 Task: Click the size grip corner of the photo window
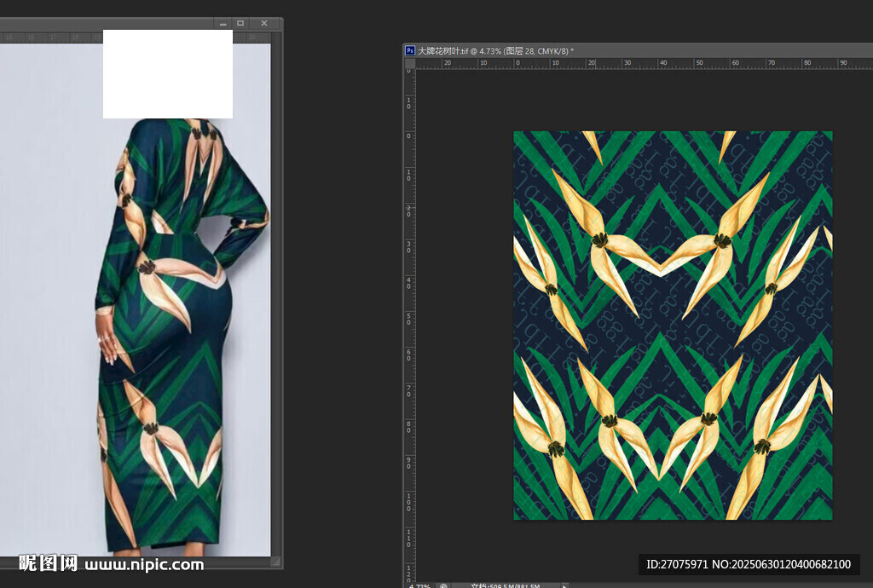click(275, 562)
